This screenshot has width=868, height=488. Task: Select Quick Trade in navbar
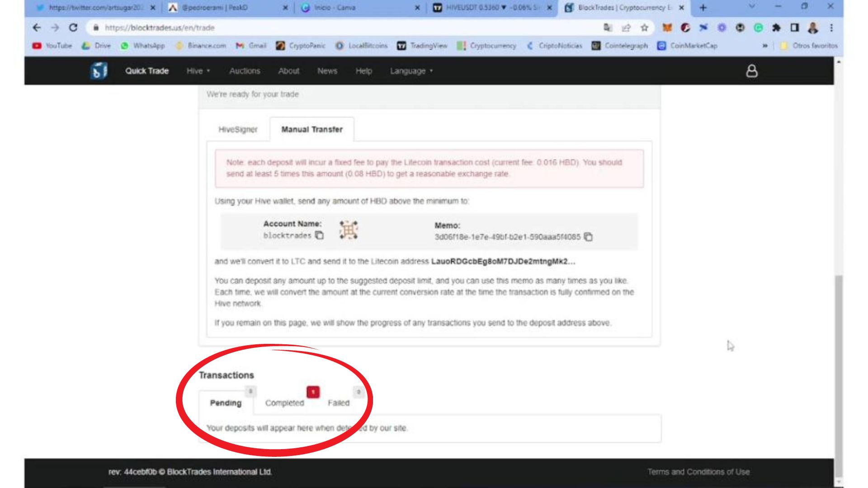[147, 71]
